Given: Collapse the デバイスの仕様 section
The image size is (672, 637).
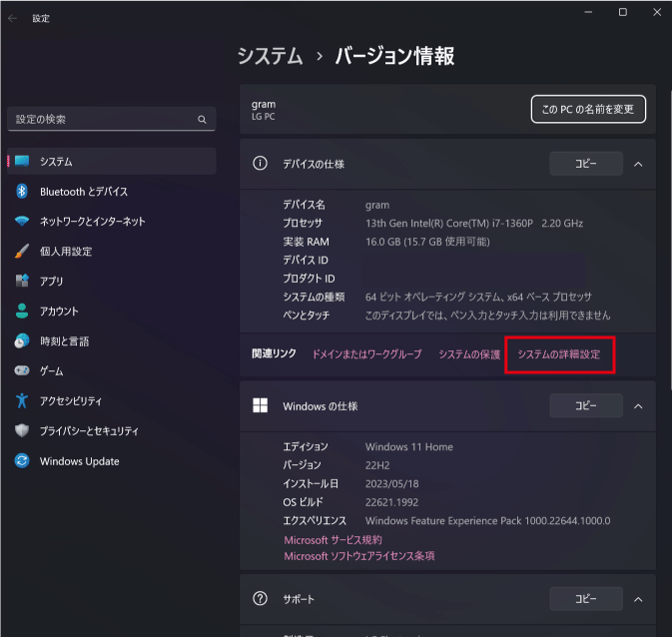Looking at the screenshot, I should tap(638, 164).
